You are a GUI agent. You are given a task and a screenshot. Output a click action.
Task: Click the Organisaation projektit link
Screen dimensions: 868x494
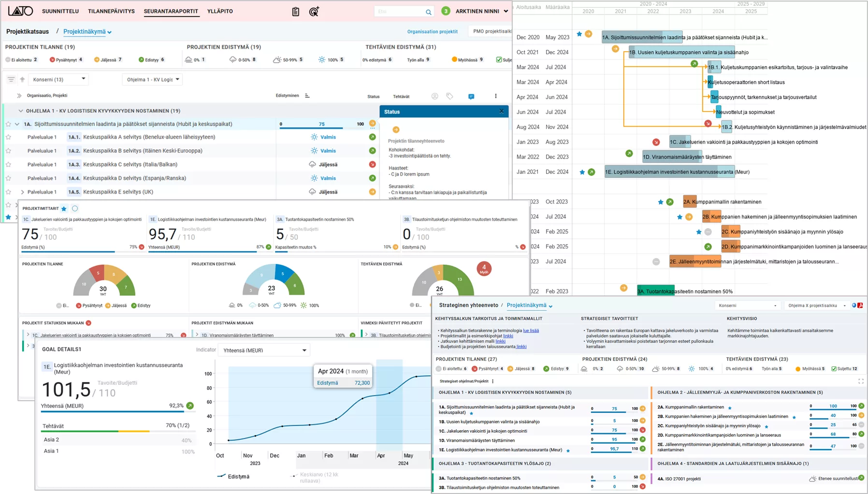[x=432, y=31]
